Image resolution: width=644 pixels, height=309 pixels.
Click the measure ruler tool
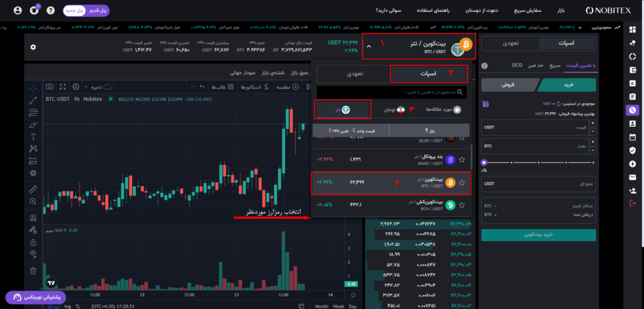tap(33, 189)
